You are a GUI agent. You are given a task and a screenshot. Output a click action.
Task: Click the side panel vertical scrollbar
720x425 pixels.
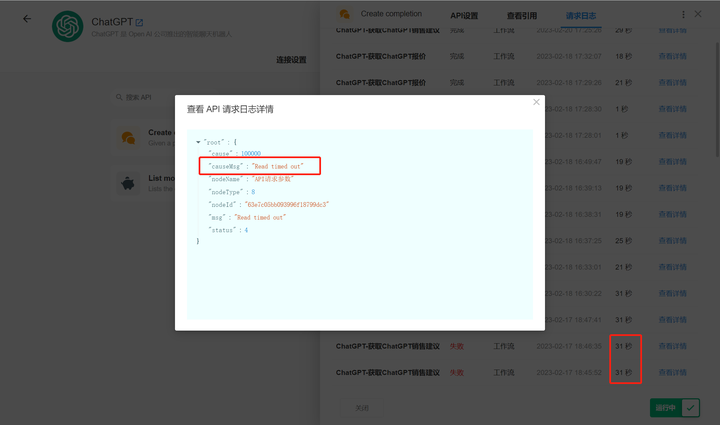pos(717,100)
